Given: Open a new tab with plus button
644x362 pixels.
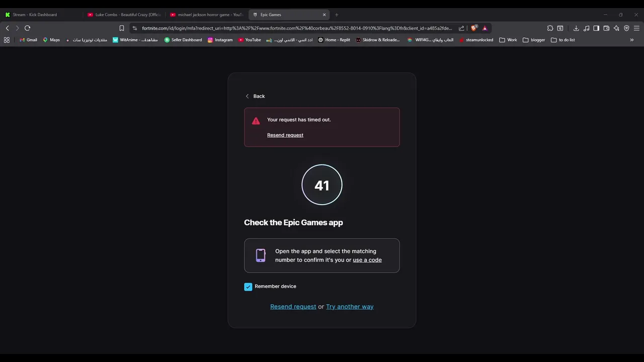Looking at the screenshot, I should coord(337,15).
